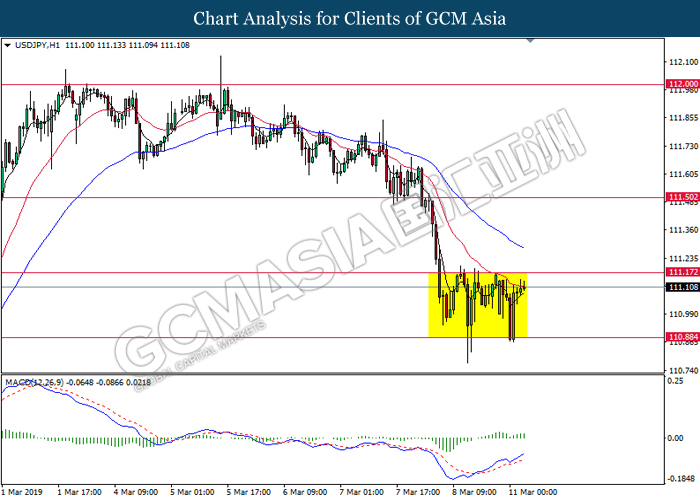Select the 110.884 red price level label
This screenshot has height=500, width=700.
[x=682, y=337]
